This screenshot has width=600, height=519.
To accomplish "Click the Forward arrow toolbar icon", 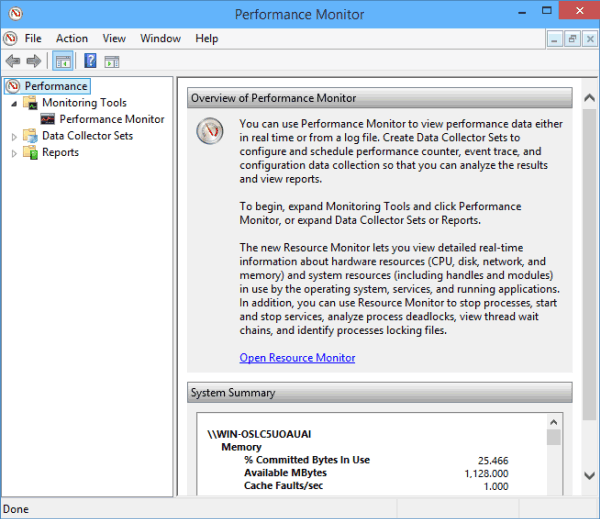I will click(34, 61).
